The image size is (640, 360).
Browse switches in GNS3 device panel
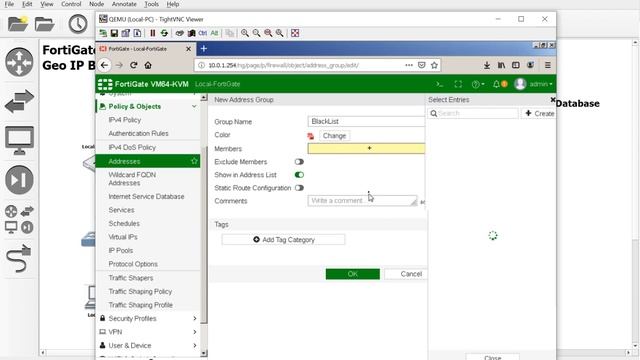pos(19,101)
